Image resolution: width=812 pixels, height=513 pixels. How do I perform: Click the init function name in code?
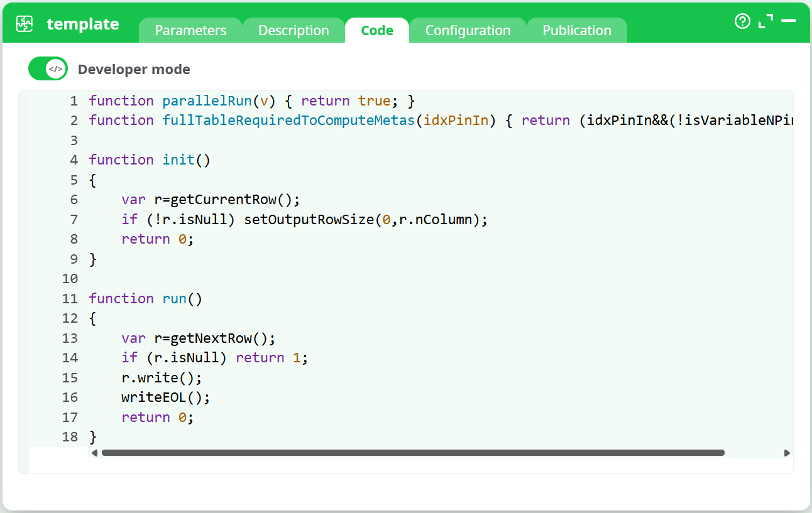[x=178, y=159]
